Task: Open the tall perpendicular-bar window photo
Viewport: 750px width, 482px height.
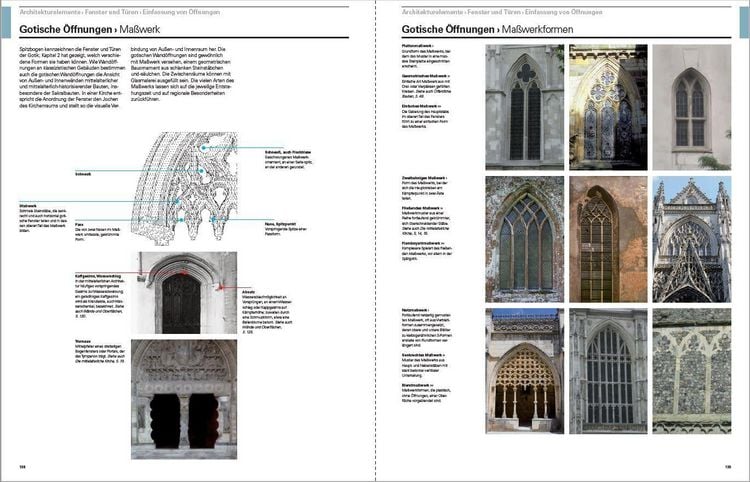Action: (x=608, y=371)
